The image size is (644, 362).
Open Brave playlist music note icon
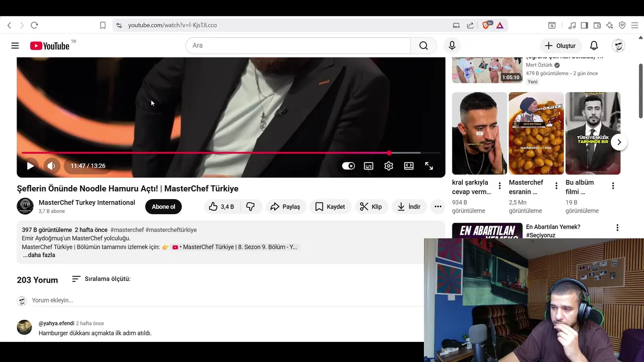[572, 25]
